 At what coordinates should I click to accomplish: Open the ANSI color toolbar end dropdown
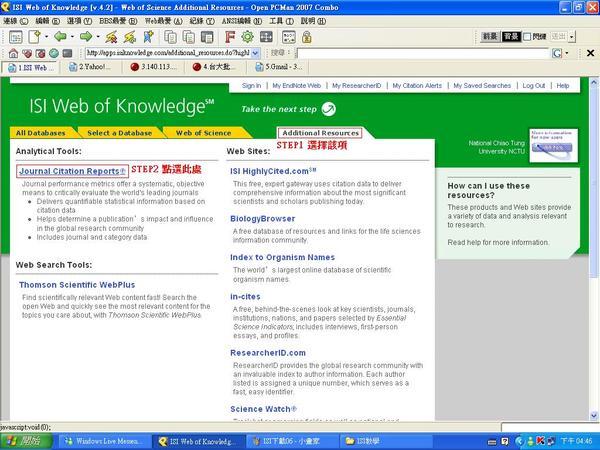pyautogui.click(x=572, y=37)
